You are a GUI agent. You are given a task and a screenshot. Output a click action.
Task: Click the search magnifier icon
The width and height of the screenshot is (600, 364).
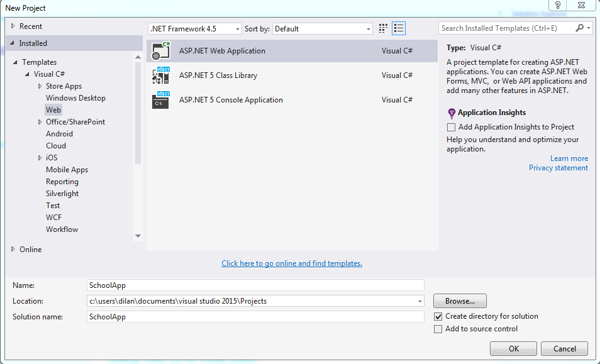tap(580, 28)
